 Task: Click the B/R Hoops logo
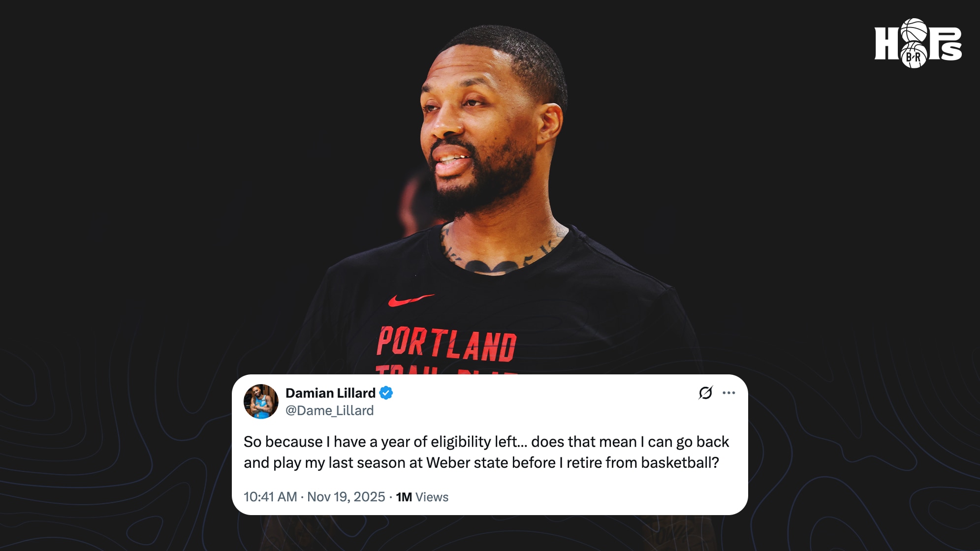coord(918,43)
